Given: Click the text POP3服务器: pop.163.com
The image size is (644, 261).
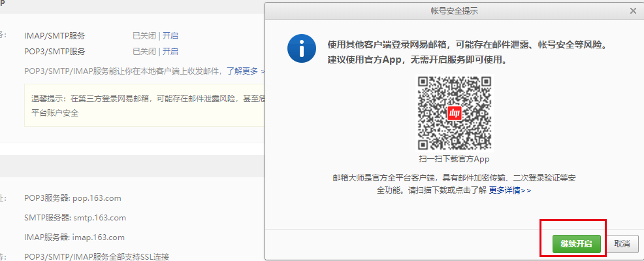Looking at the screenshot, I should click(72, 198).
